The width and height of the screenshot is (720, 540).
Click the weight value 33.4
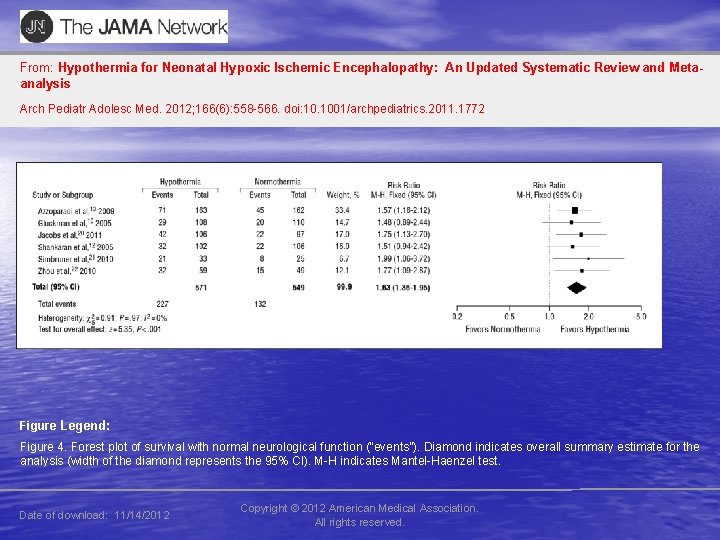pyautogui.click(x=342, y=210)
